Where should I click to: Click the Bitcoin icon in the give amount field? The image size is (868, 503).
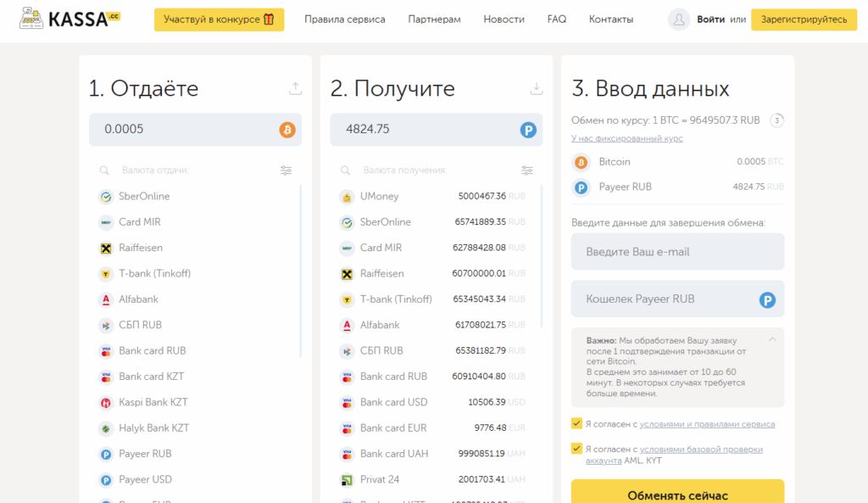287,130
